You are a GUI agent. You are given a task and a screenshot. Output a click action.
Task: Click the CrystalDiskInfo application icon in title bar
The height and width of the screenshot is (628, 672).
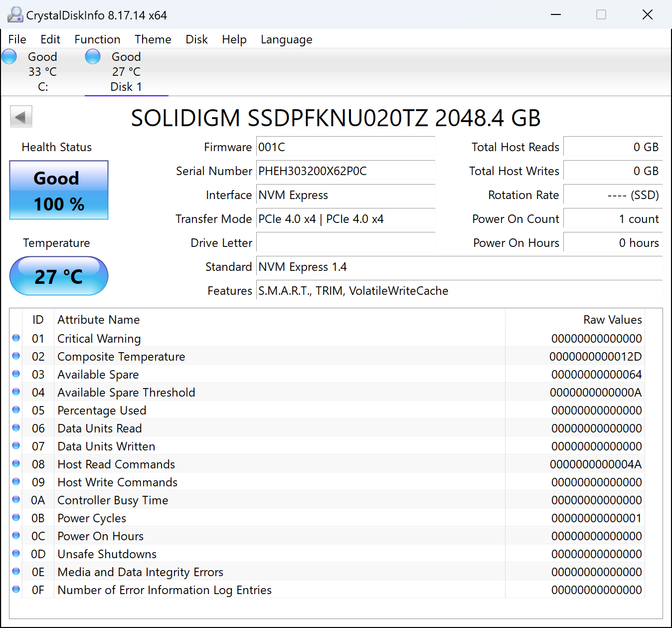(15, 14)
